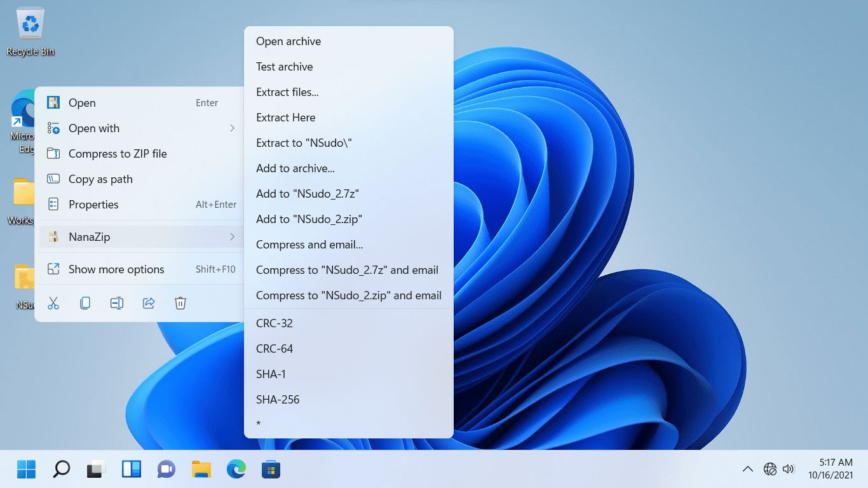Cut the selected file using scissors icon
This screenshot has width=868, height=488.
click(53, 303)
